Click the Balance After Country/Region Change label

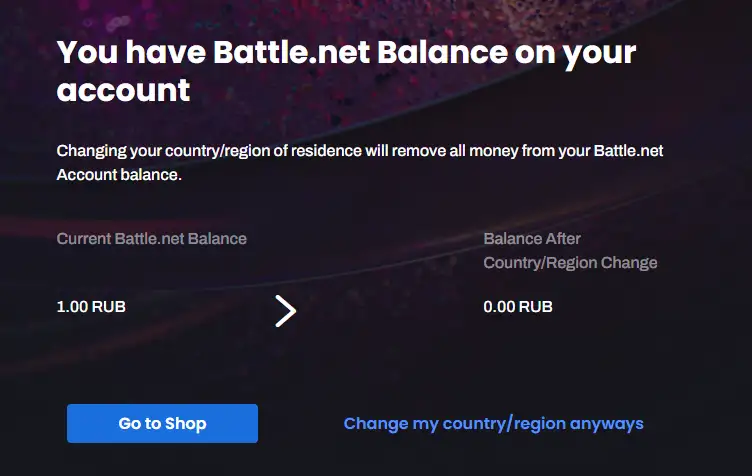pyautogui.click(x=570, y=251)
